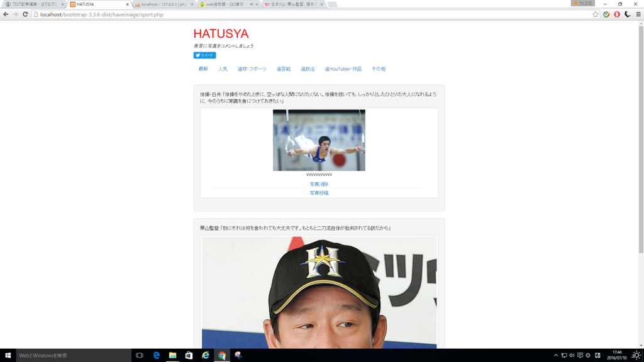Open the Action Center notifications icon

coord(580,356)
